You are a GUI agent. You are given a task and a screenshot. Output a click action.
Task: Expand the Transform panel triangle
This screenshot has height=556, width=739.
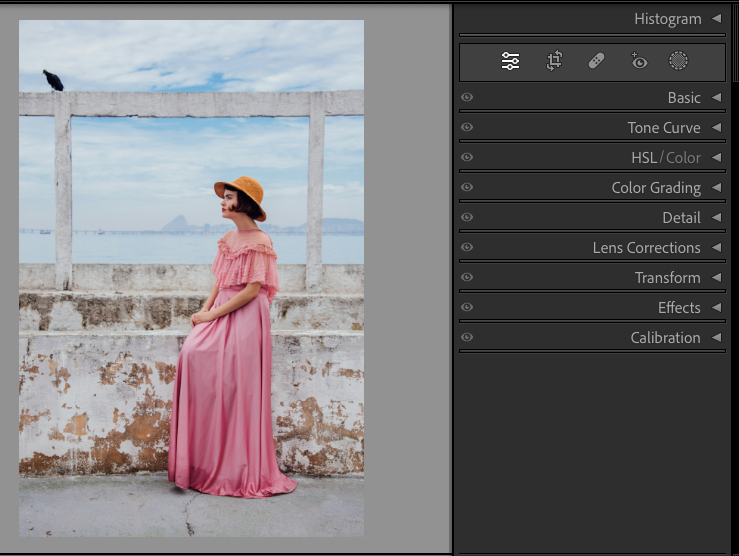(716, 277)
